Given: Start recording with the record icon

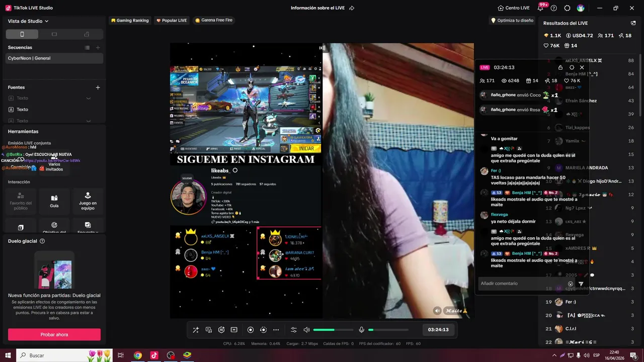Looking at the screenshot, I should click(251, 330).
